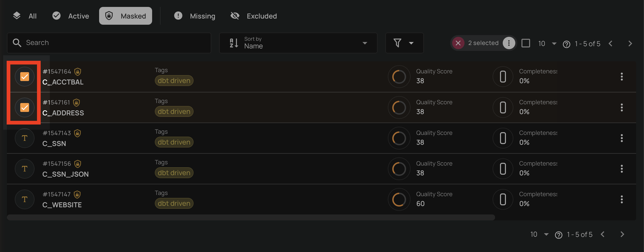
Task: Deselect the C_ADDRESS field checkbox
Action: pos(24,107)
